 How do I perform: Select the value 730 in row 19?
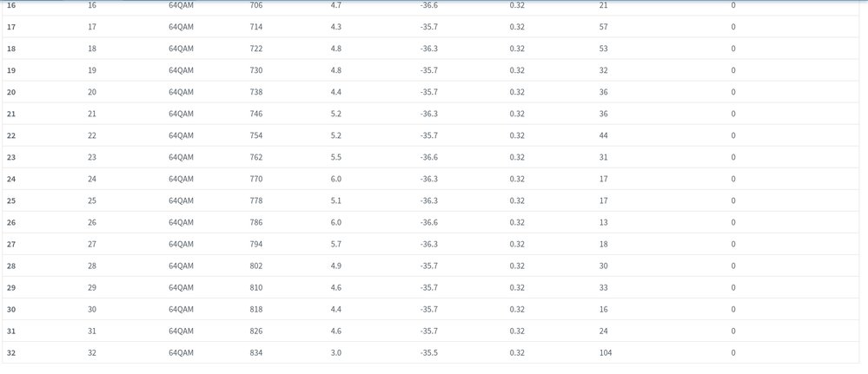point(256,70)
